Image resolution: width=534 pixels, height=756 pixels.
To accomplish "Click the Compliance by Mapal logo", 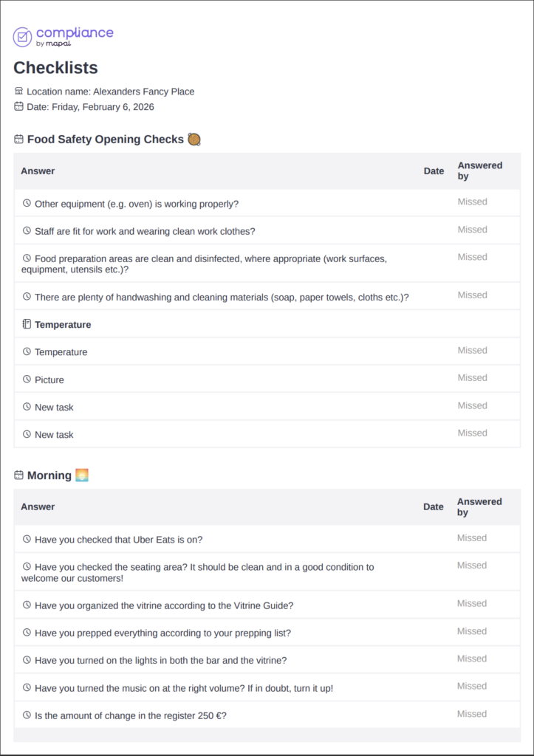I will coord(64,36).
